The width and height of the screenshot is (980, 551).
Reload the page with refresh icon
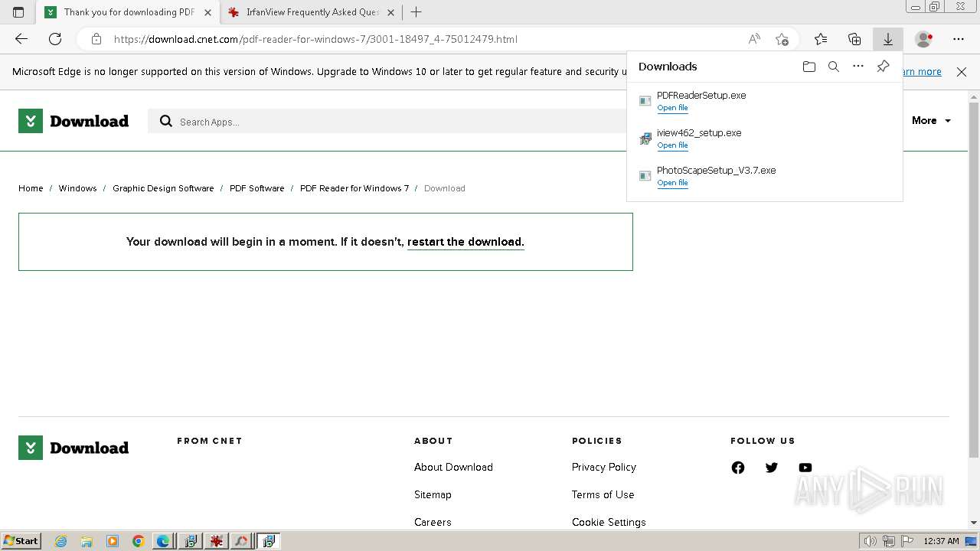[x=55, y=39]
